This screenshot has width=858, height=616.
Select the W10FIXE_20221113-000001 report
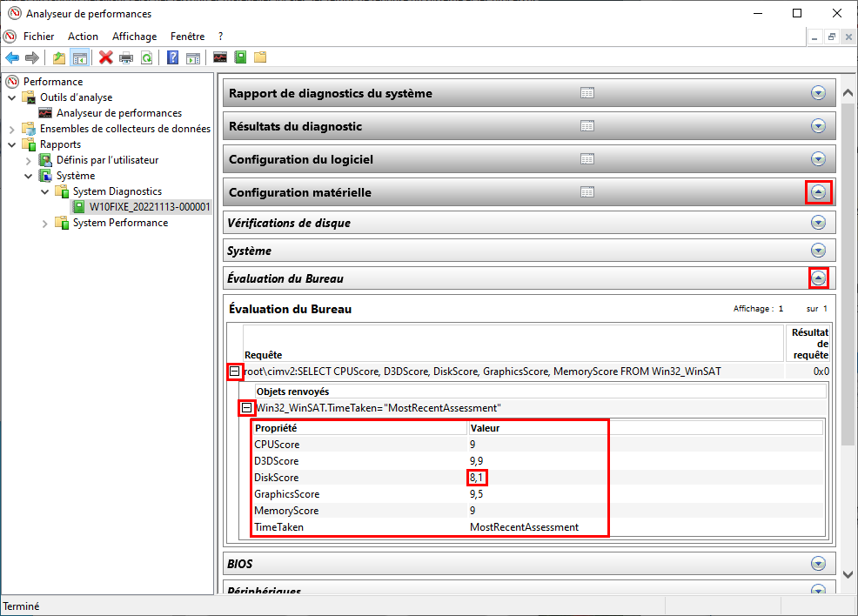(x=150, y=207)
